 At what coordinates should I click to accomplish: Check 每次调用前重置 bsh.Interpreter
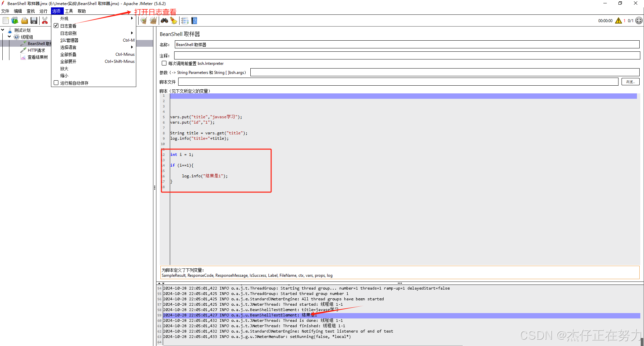pos(164,63)
